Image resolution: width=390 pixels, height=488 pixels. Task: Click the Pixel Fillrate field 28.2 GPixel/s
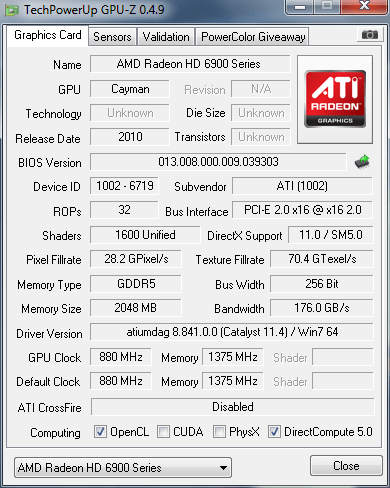pos(136,259)
